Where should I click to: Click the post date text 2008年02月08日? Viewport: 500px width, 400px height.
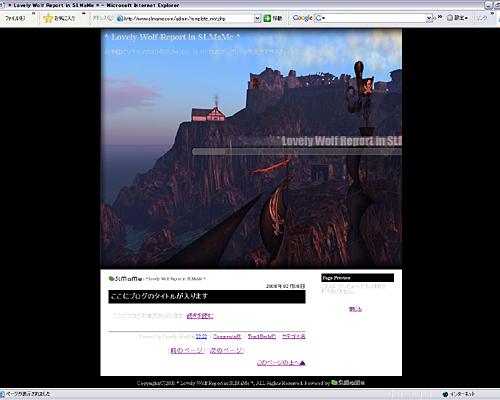point(286,286)
